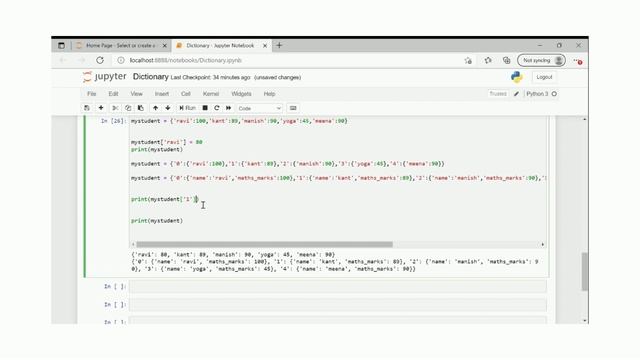Run the current cell
The height and width of the screenshot is (360, 640).
point(187,108)
